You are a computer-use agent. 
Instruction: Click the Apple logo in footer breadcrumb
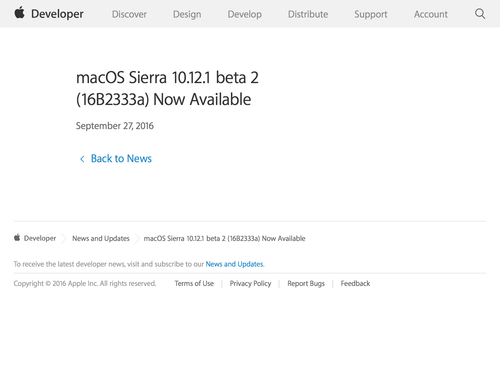[x=17, y=238]
